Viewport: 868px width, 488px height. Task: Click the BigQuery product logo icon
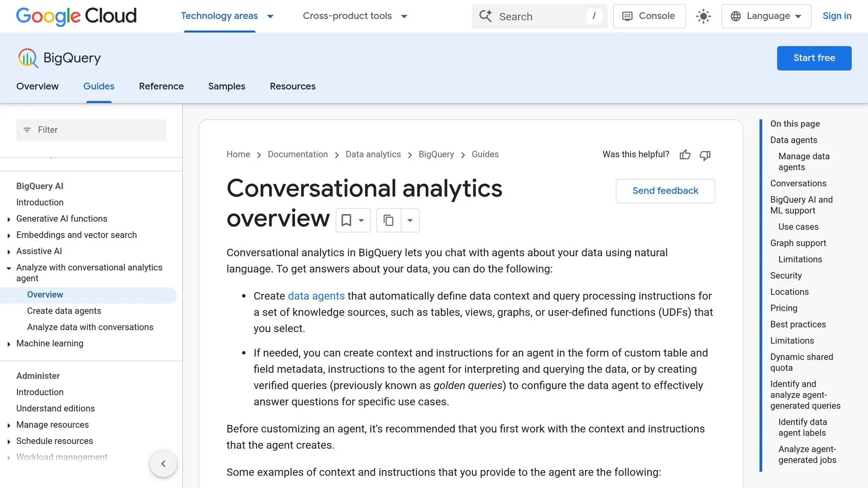[x=28, y=58]
